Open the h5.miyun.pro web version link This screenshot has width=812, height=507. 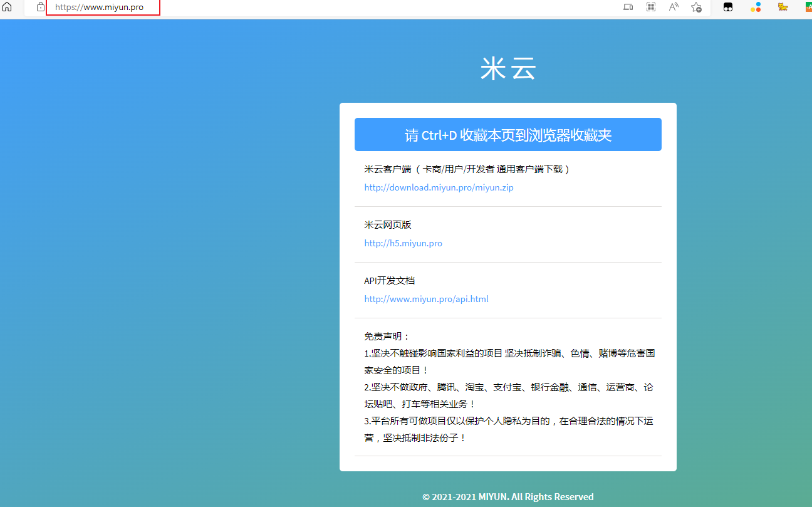tap(403, 243)
